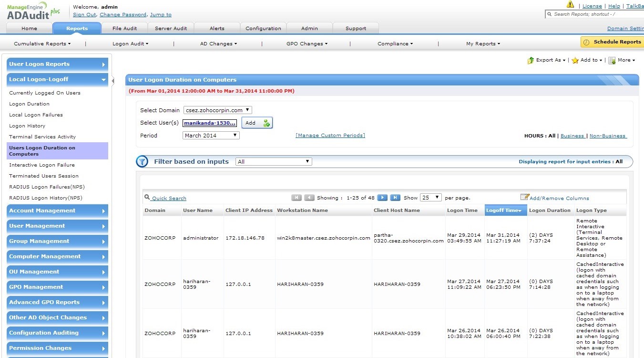Expand the Compliance menu
Image resolution: width=644 pixels, height=358 pixels.
(395, 43)
